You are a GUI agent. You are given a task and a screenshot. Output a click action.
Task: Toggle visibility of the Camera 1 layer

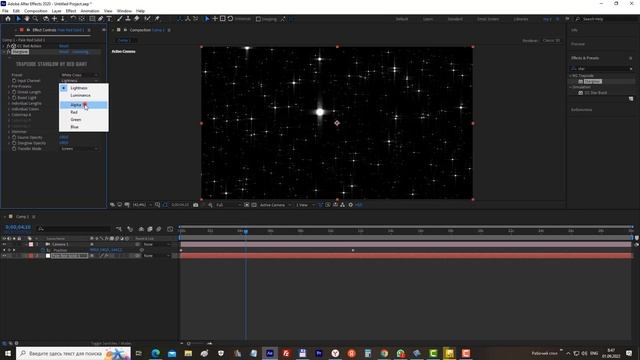4,244
